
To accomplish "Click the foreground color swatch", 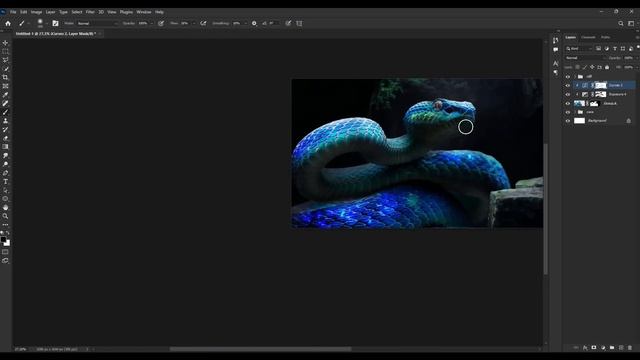I will (4, 240).
